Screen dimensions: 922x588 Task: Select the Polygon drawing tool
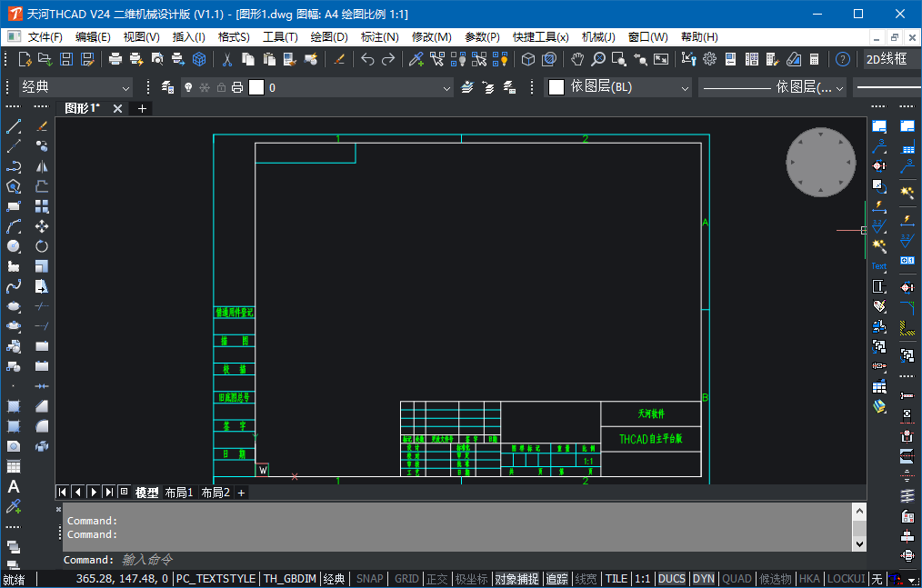[x=14, y=187]
